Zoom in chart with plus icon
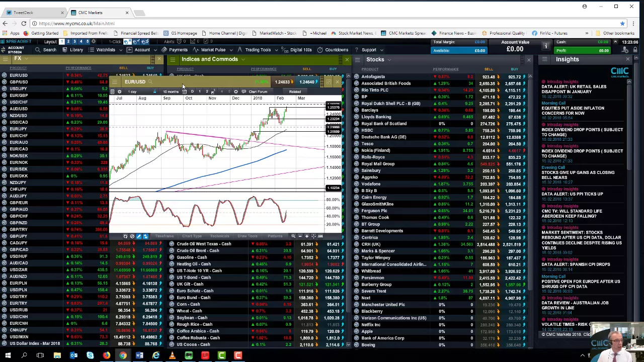Viewport: 644px width, 362px height. click(x=307, y=236)
